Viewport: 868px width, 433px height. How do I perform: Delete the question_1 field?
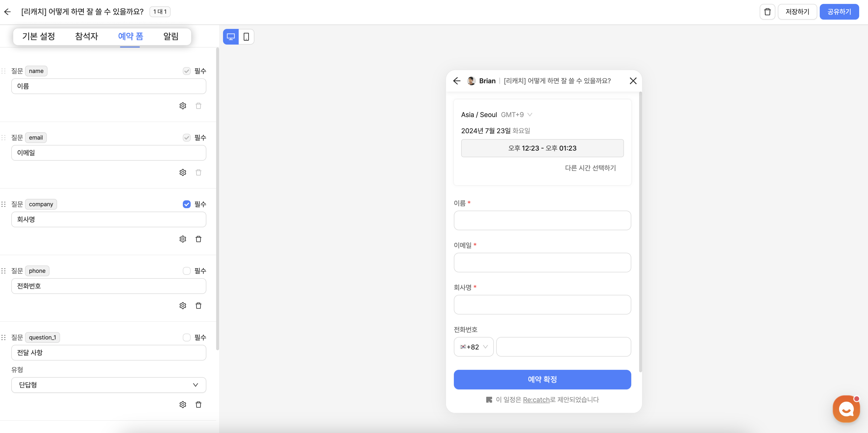198,405
